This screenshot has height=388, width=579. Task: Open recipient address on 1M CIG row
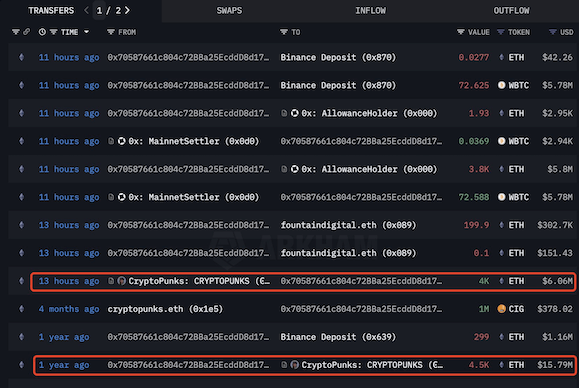[361, 309]
